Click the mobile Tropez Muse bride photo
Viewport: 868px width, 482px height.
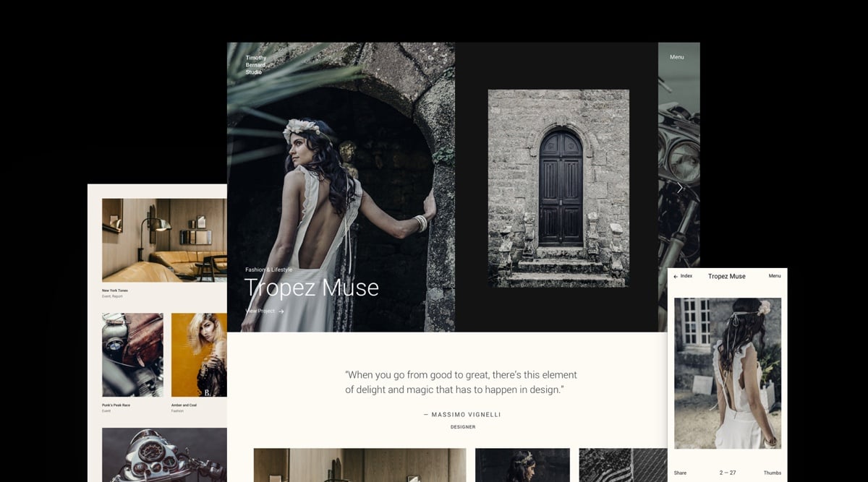[727, 373]
